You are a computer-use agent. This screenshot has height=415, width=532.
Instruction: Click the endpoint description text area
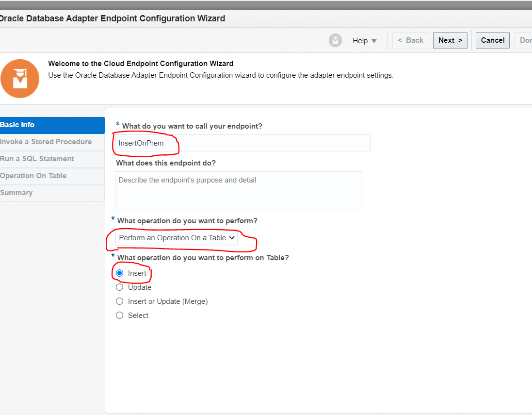coord(239,190)
